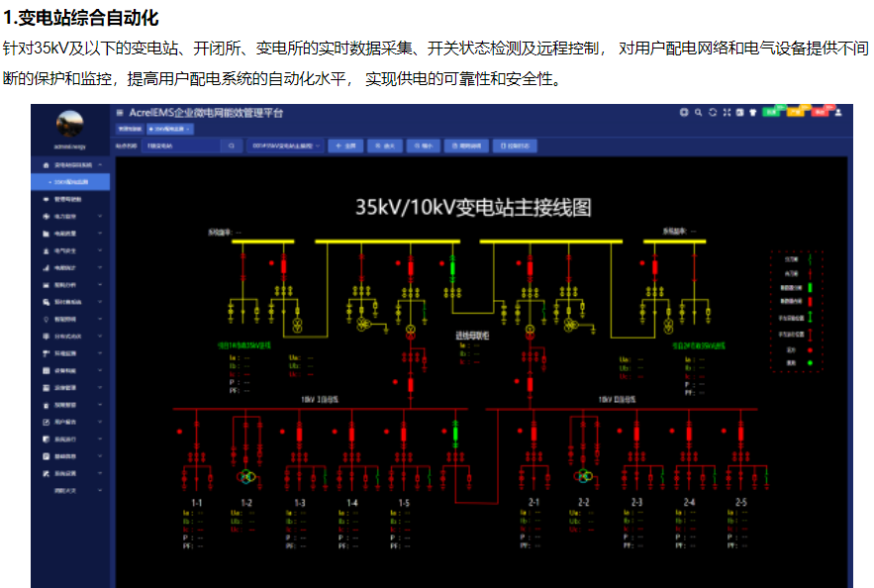Click the second blue button, zoom-in
This screenshot has height=588, width=874.
[385, 147]
